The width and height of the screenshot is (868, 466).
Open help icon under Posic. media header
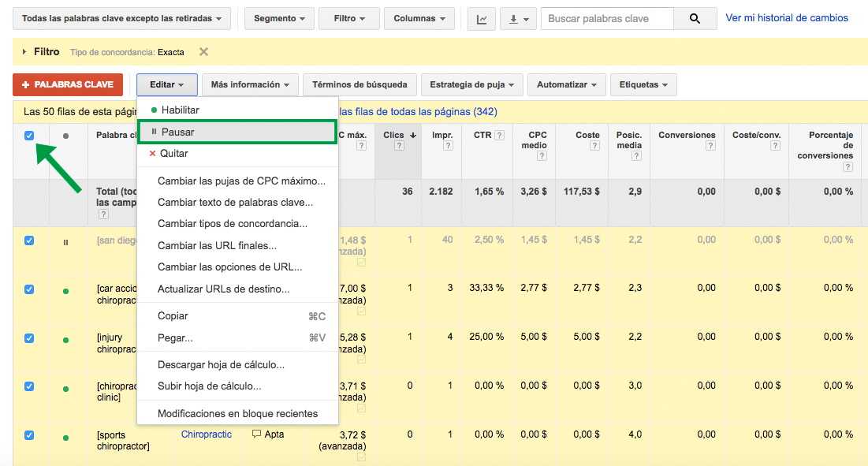click(x=636, y=156)
